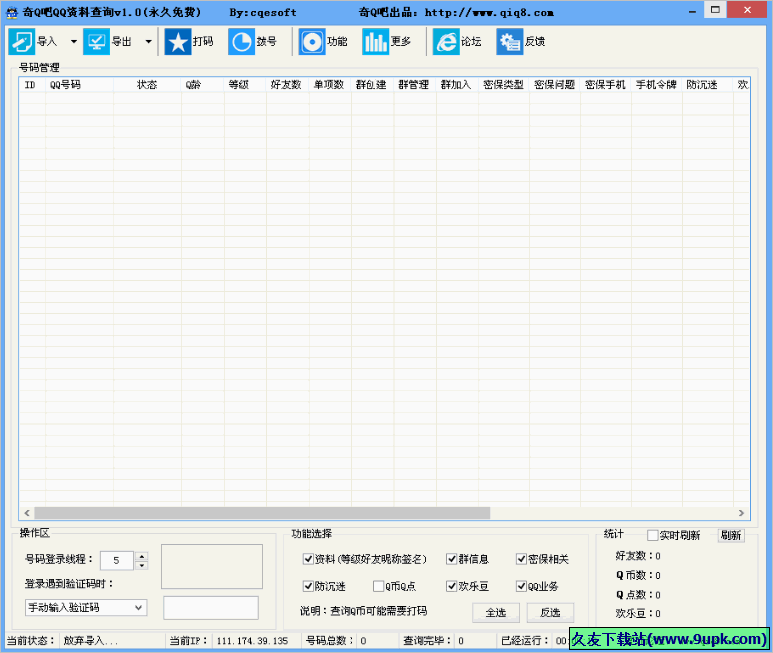
Task: Open the 手动输入验证码 combo box
Action: pos(86,607)
